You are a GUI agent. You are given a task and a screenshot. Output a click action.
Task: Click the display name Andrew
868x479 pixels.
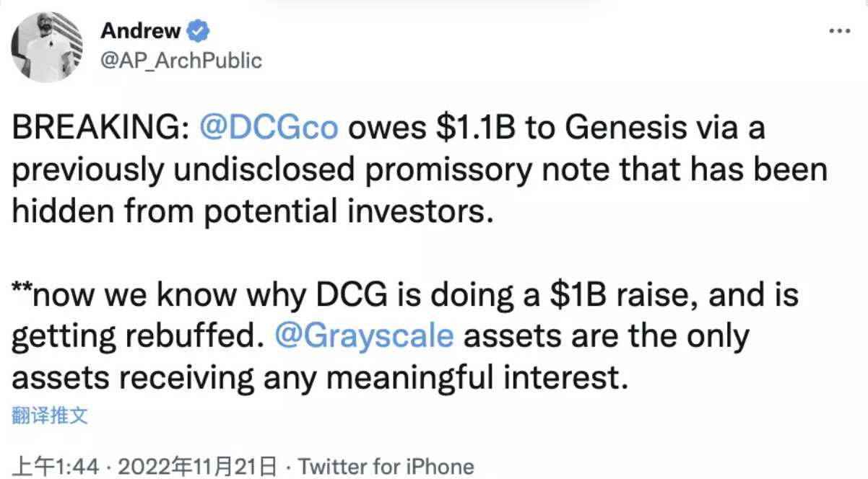139,31
